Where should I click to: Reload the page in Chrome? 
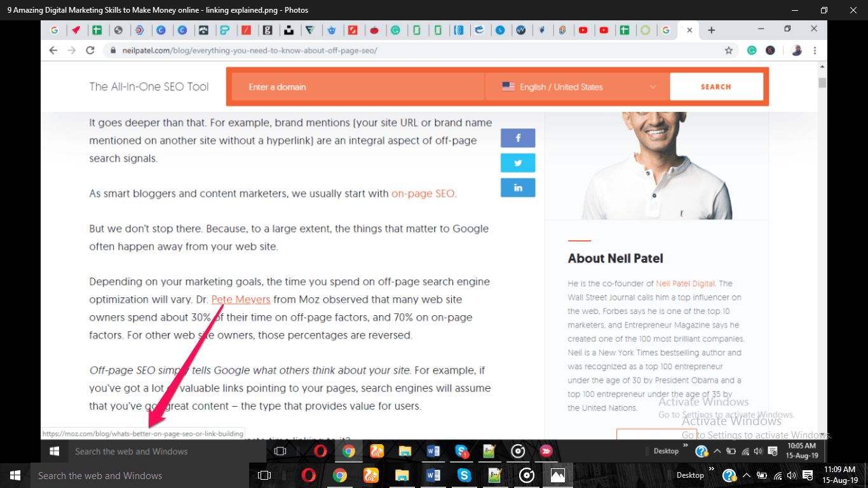tap(90, 50)
